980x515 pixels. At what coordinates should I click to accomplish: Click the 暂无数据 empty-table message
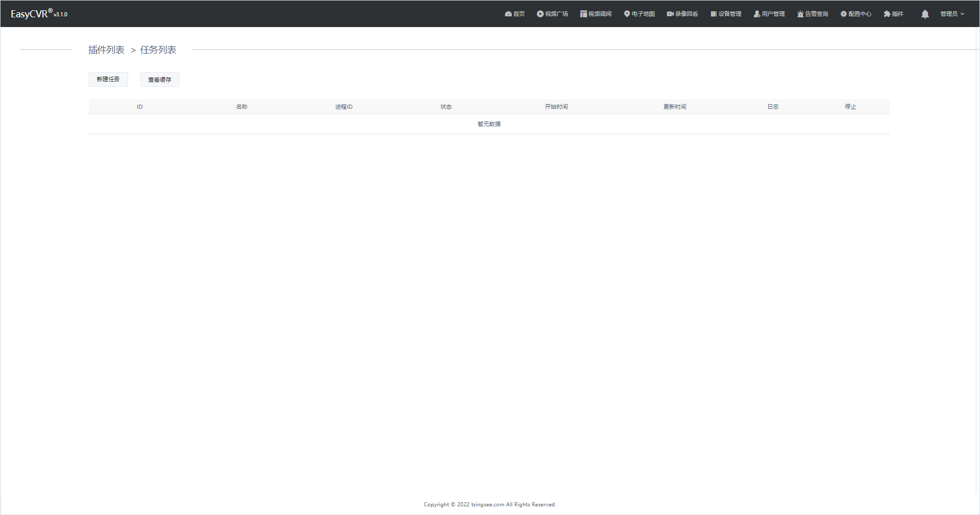click(x=489, y=124)
